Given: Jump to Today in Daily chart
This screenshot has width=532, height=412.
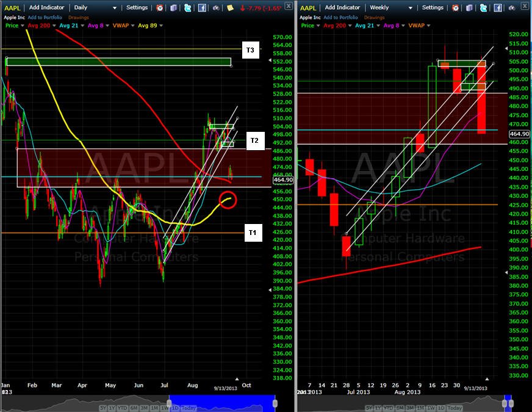Looking at the screenshot, I should 189,408.
